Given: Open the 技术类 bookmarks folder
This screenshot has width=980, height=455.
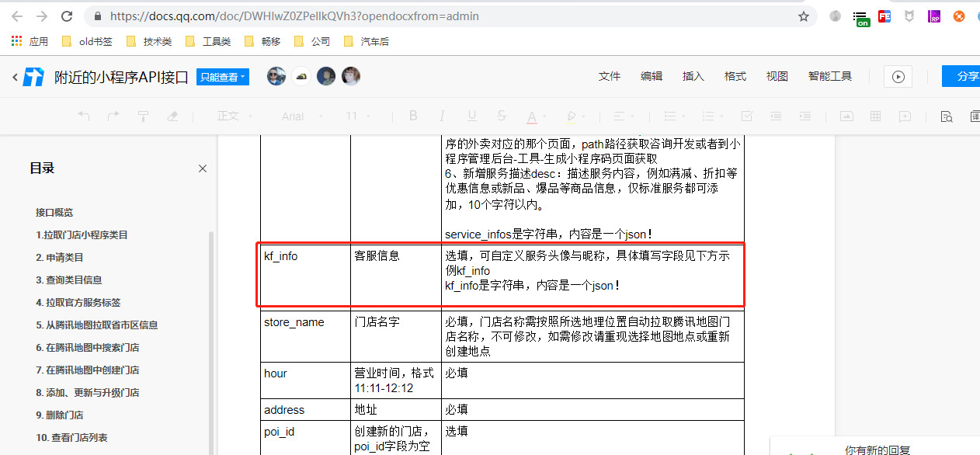Looking at the screenshot, I should 149,41.
